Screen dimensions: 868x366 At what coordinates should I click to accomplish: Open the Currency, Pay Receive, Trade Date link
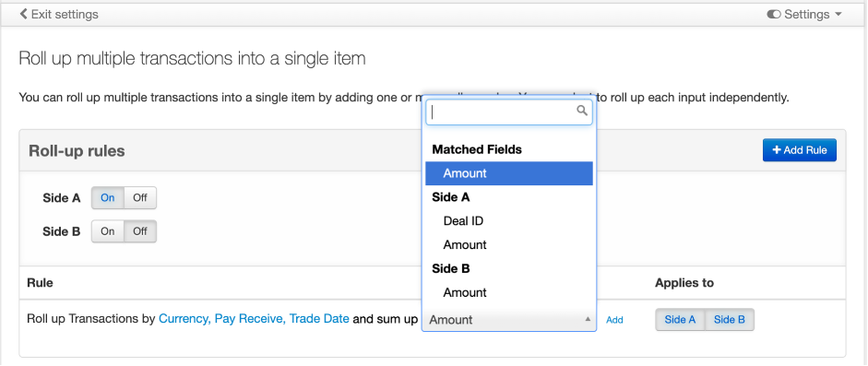pyautogui.click(x=254, y=319)
